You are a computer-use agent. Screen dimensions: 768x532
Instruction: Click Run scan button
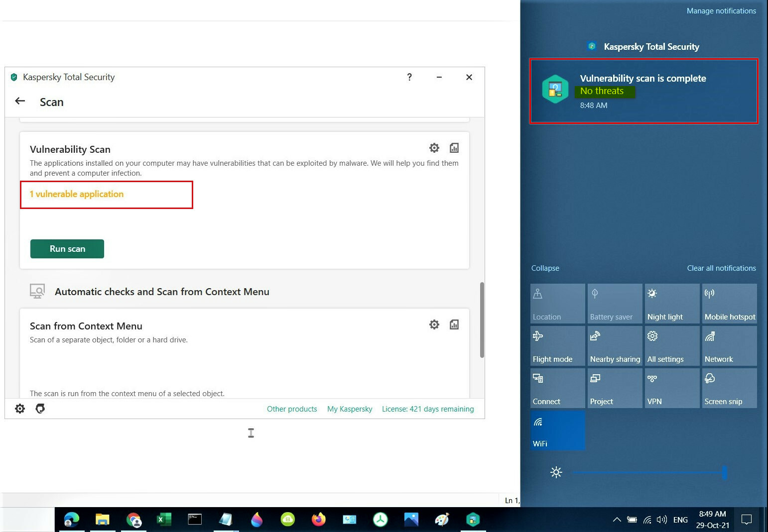(67, 249)
